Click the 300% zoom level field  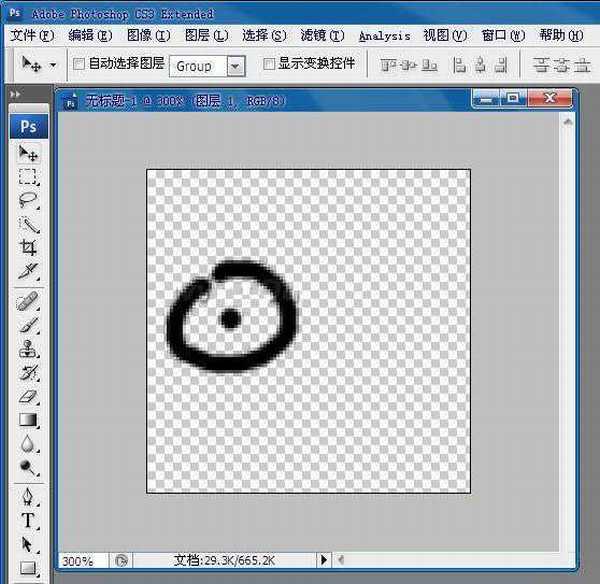[82, 561]
